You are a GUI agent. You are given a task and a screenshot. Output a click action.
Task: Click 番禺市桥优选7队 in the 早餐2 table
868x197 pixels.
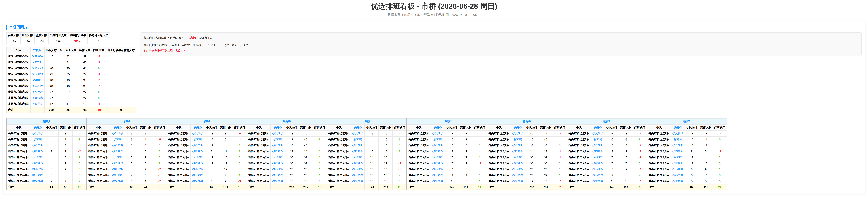pos(179,145)
